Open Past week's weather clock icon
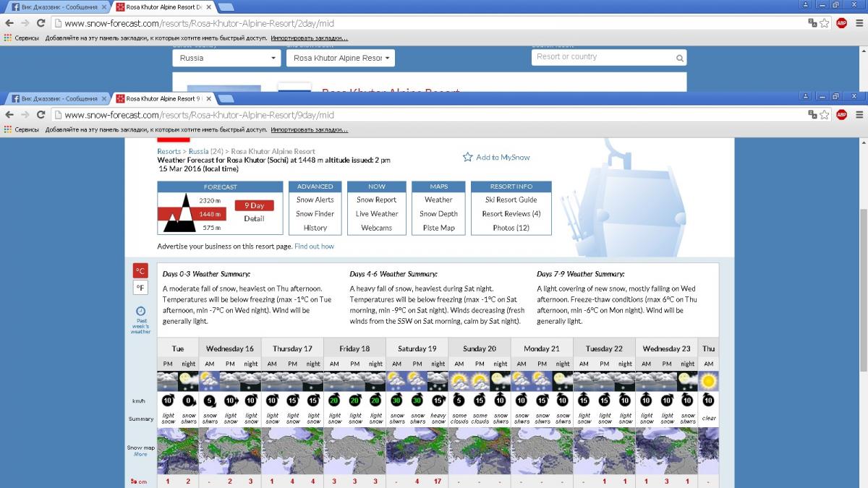 click(140, 311)
